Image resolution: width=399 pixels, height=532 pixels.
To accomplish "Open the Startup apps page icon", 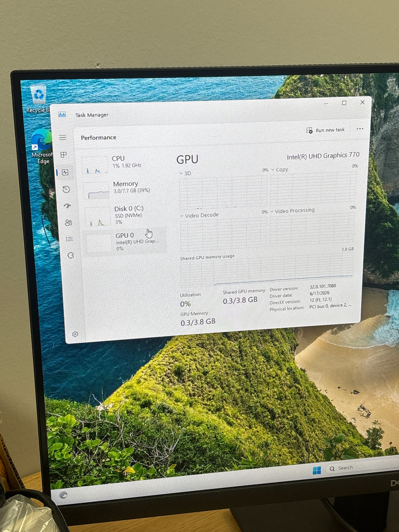I will [x=67, y=206].
